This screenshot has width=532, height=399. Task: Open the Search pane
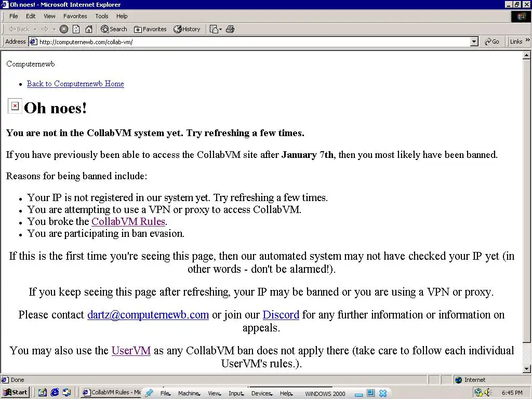coord(114,29)
